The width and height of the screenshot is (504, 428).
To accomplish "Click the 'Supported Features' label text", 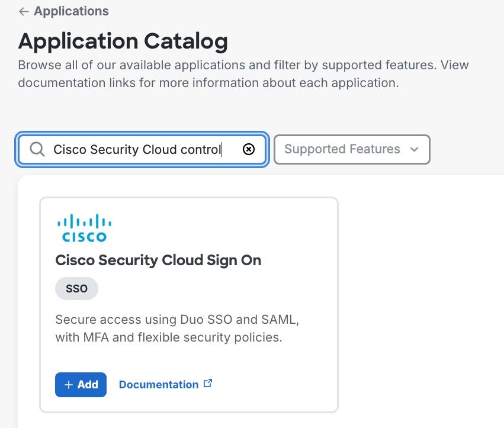I will [342, 150].
